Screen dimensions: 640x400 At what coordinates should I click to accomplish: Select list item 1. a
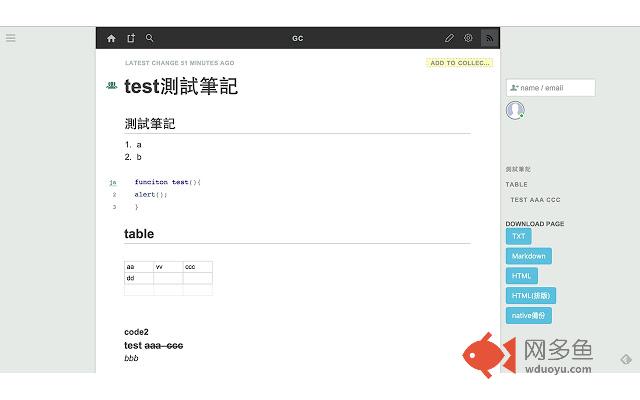[x=133, y=145]
